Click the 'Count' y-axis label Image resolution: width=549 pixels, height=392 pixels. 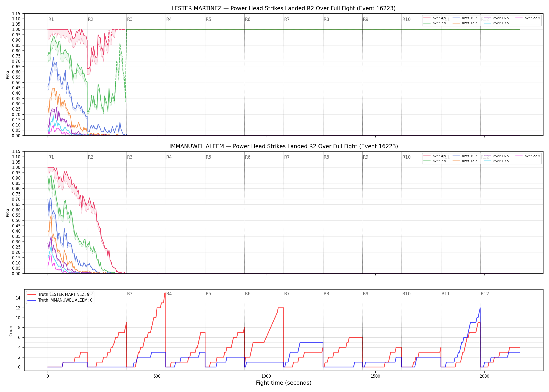pos(11,330)
